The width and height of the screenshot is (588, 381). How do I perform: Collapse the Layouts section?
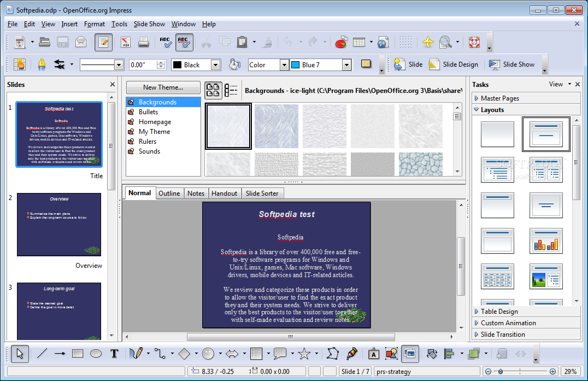coord(526,110)
